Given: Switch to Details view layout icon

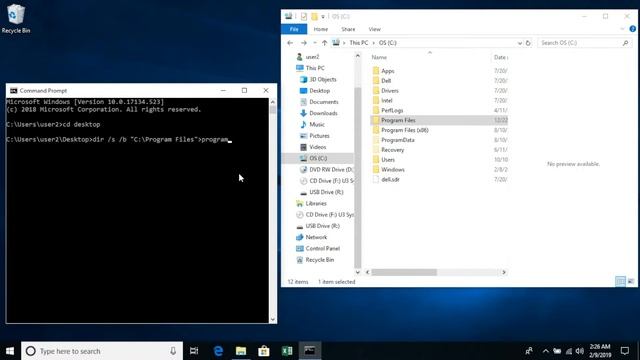Looking at the screenshot, I should click(x=620, y=282).
